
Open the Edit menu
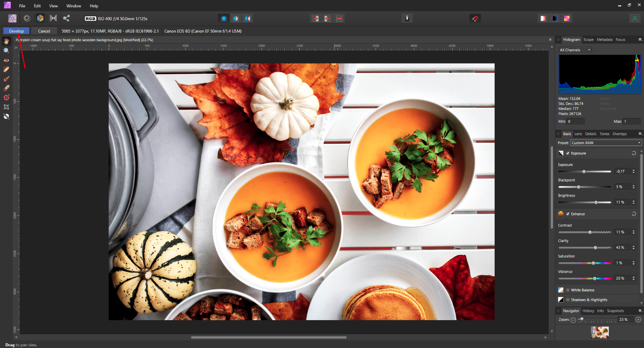click(x=37, y=6)
